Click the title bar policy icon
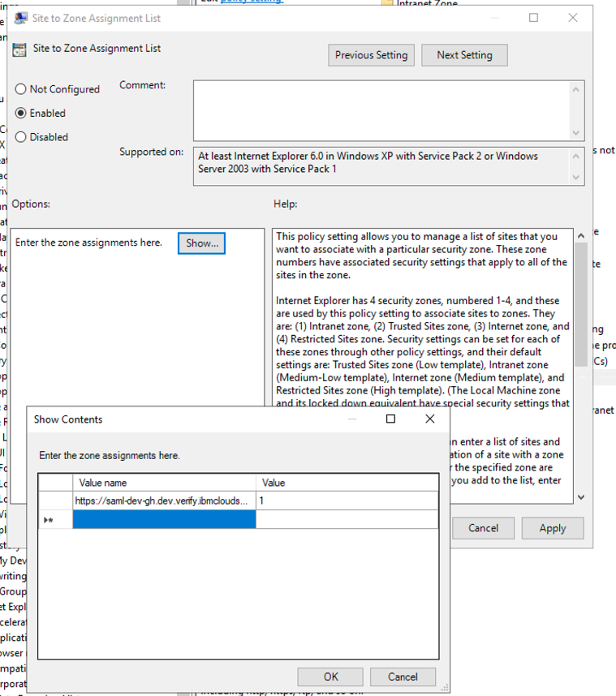 [x=20, y=18]
